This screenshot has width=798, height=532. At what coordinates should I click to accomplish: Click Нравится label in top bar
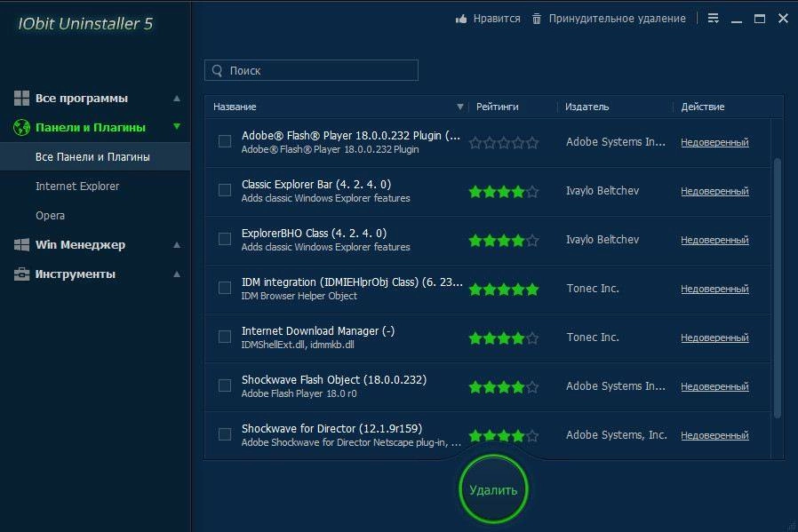pyautogui.click(x=497, y=19)
